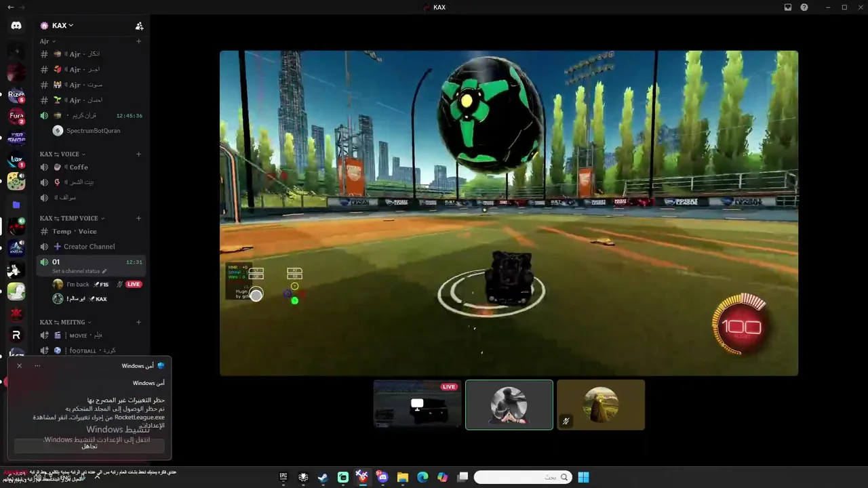Open Epic Games Launcher in taskbar

[283, 477]
